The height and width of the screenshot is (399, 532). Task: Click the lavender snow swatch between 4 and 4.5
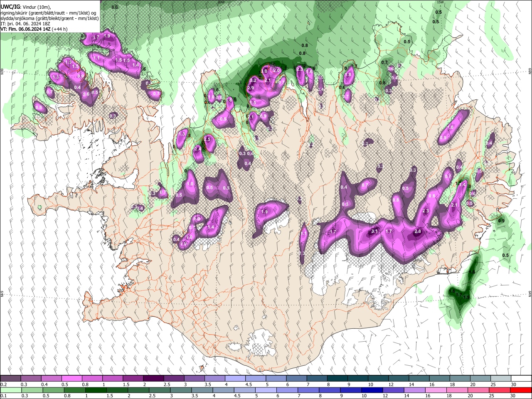pyautogui.click(x=235, y=379)
